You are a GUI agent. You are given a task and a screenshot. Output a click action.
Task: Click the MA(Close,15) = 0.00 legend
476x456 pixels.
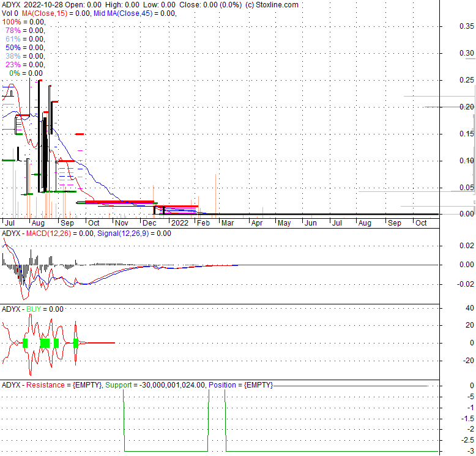coord(56,13)
